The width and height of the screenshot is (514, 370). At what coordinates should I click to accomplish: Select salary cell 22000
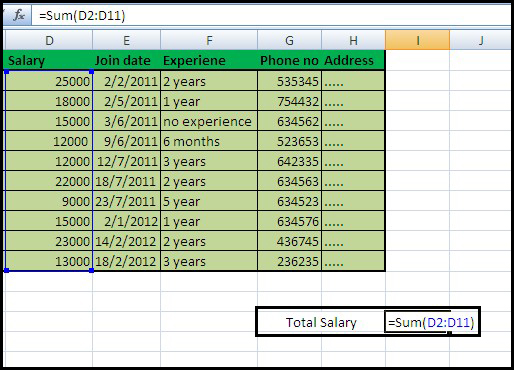coord(49,181)
